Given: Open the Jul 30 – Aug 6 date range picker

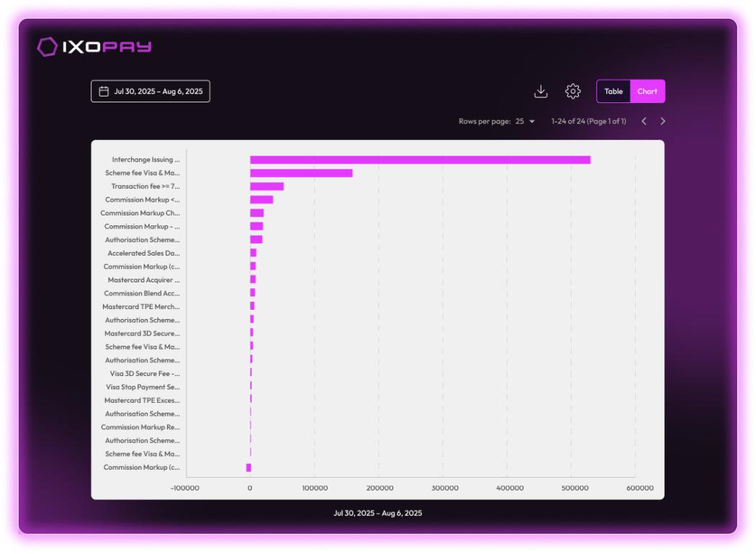Looking at the screenshot, I should (x=150, y=91).
